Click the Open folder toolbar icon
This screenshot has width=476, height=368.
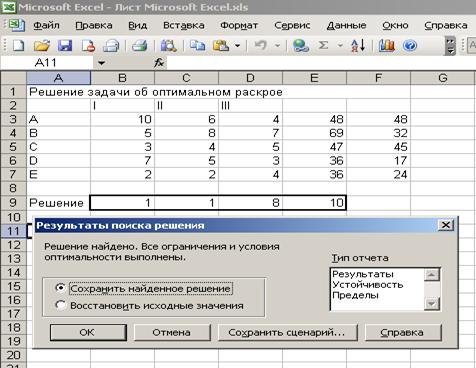[42, 45]
